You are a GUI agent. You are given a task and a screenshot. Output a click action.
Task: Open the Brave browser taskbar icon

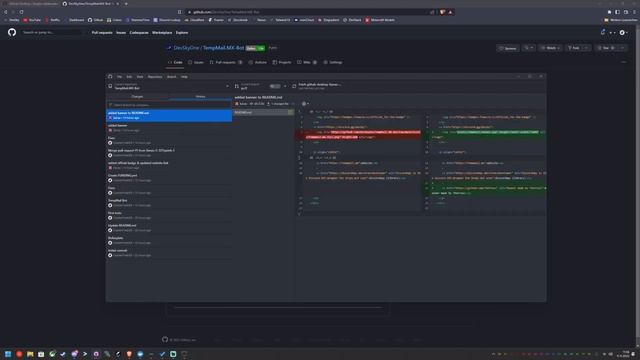[129, 354]
